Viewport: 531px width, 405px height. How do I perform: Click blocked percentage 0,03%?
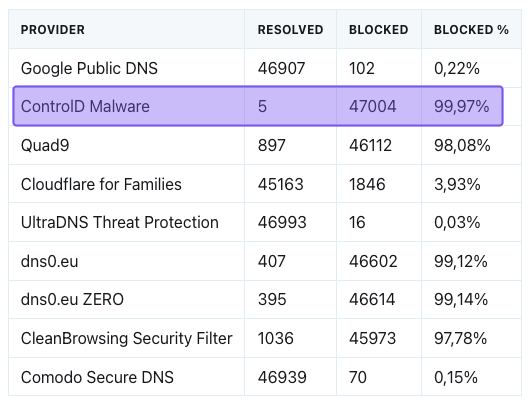coord(457,222)
